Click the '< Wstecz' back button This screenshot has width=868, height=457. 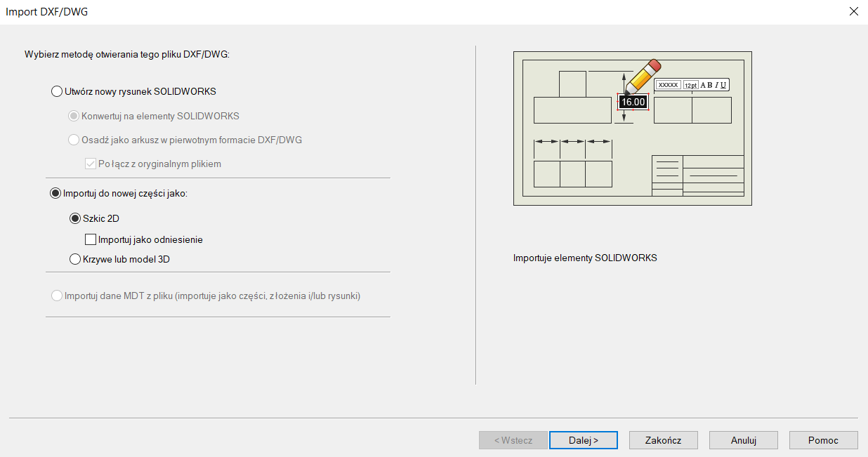click(x=513, y=440)
